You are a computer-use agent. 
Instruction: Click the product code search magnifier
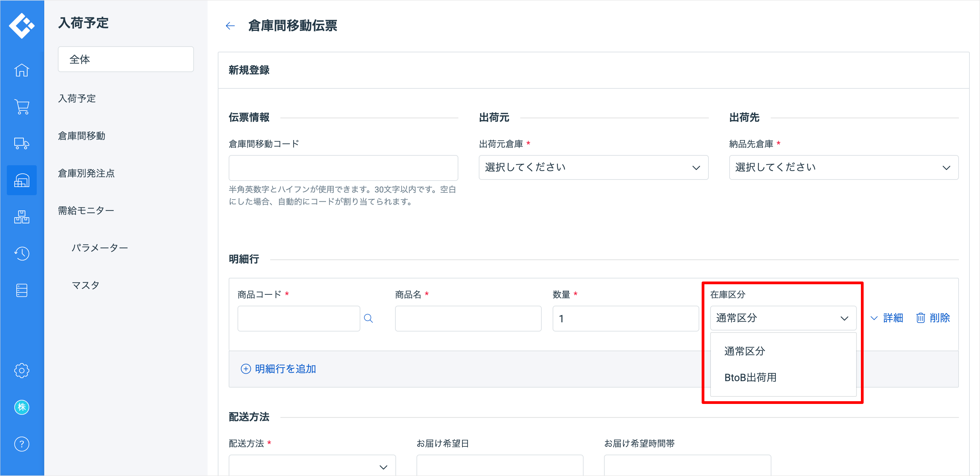[368, 318]
